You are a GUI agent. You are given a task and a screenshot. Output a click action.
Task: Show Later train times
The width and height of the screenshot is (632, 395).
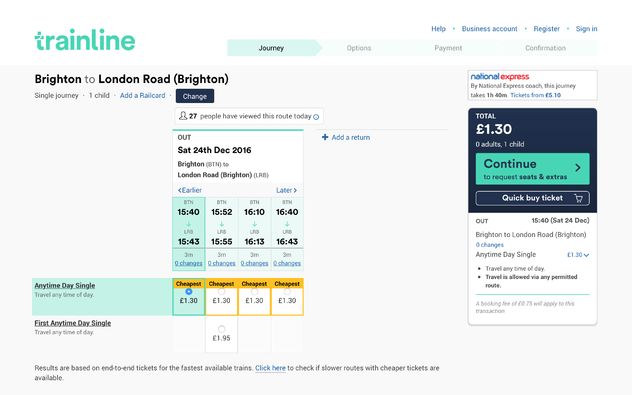(x=286, y=190)
